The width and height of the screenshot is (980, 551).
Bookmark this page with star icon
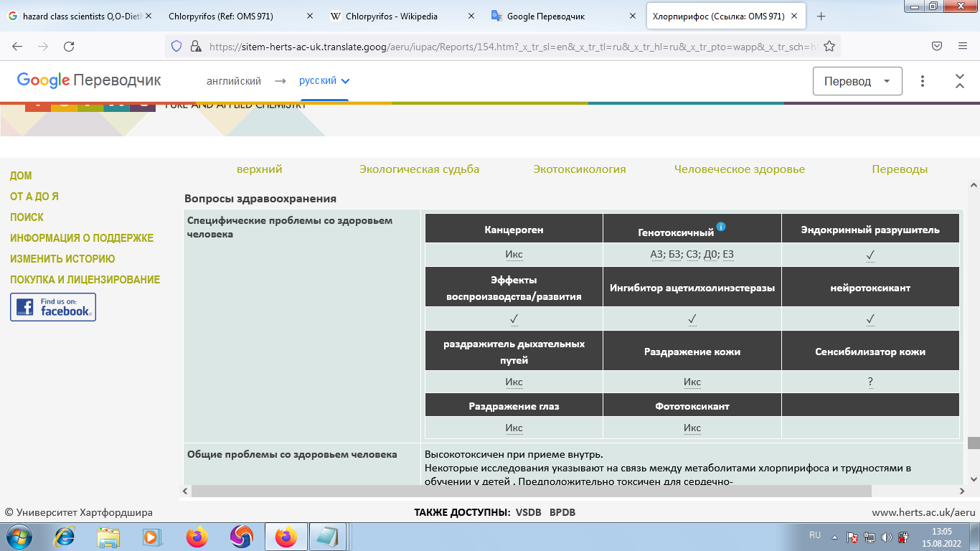(829, 47)
